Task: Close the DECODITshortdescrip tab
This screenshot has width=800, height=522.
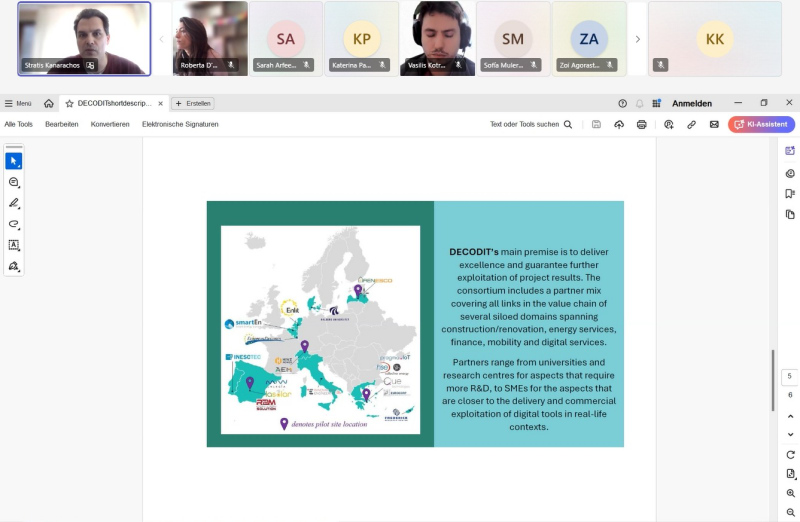Action: (x=160, y=104)
